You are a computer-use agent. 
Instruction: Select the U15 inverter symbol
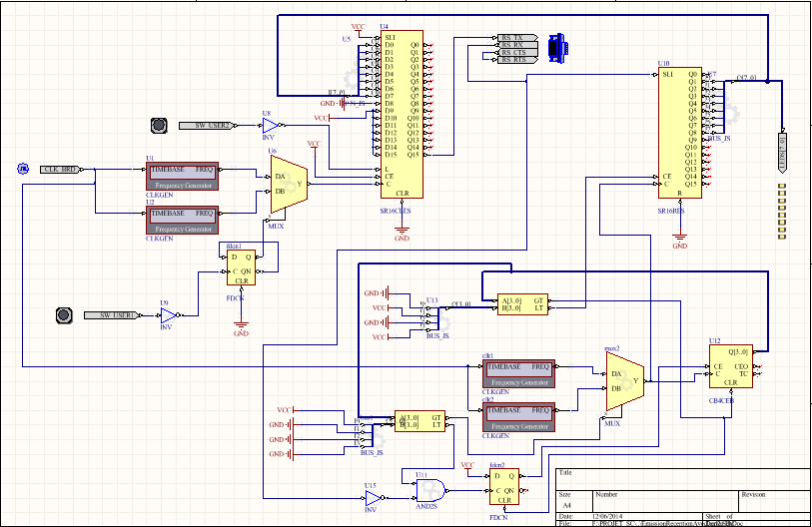(373, 497)
